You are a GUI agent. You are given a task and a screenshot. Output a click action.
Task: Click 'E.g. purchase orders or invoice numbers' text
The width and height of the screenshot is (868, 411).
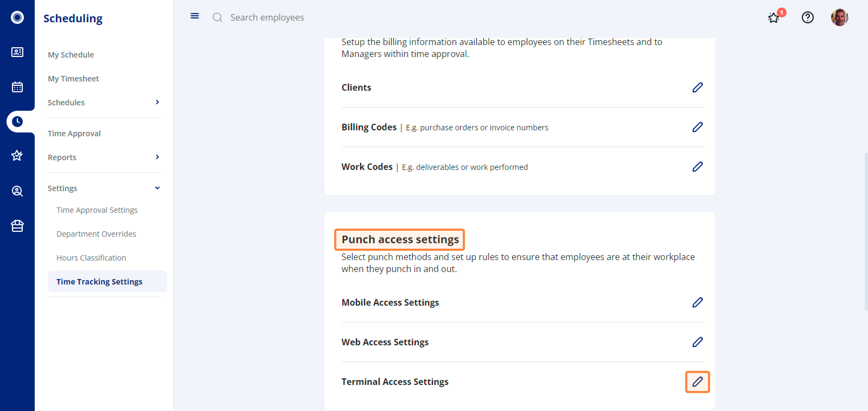[477, 128]
